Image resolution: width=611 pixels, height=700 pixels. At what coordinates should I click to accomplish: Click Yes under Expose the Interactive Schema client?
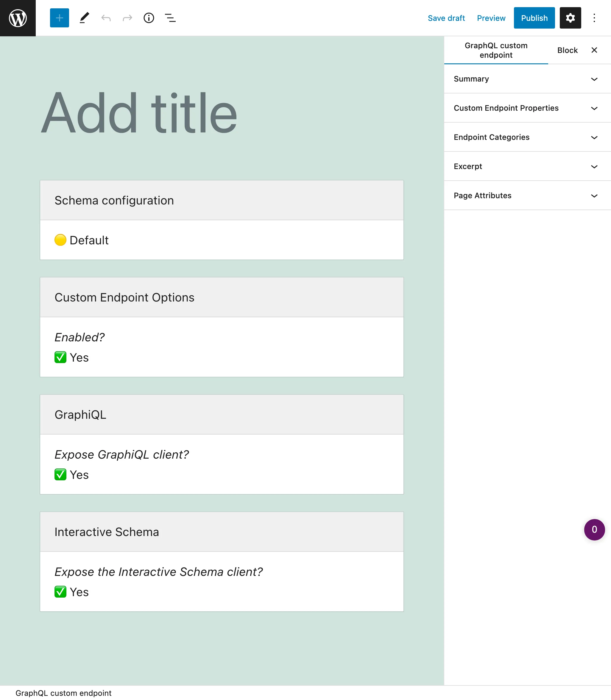coord(71,592)
